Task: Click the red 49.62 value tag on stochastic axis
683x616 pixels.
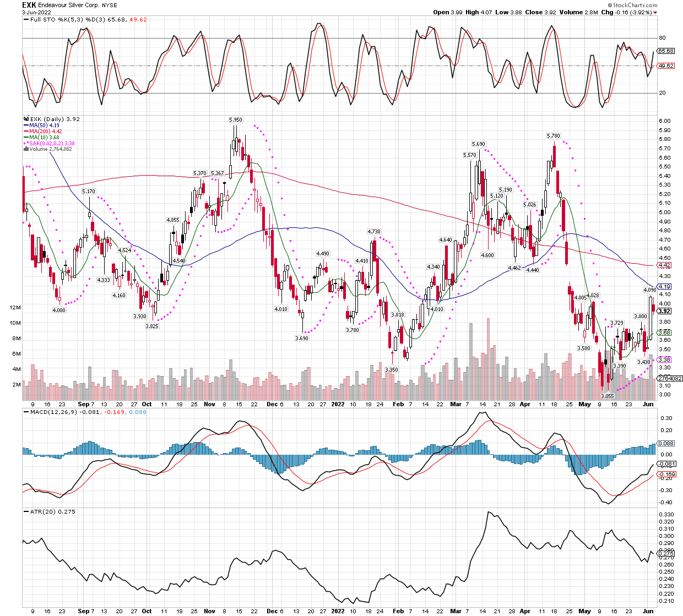Action: 666,66
